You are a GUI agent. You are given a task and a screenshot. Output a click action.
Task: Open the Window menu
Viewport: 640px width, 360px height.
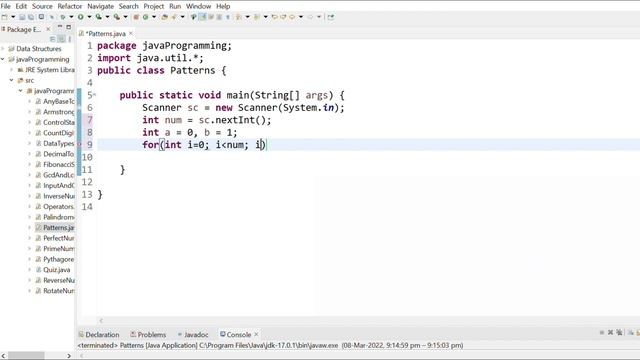198,6
